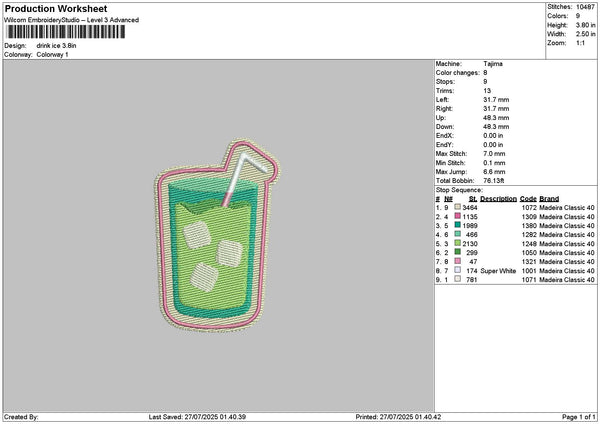
Task: Click the Code column header
Action: click(528, 198)
